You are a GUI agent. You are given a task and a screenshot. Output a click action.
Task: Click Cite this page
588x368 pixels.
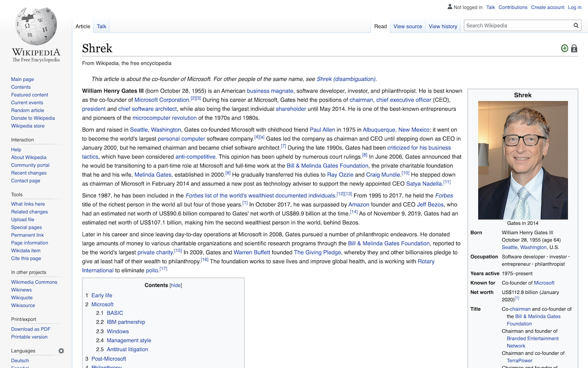(x=26, y=259)
